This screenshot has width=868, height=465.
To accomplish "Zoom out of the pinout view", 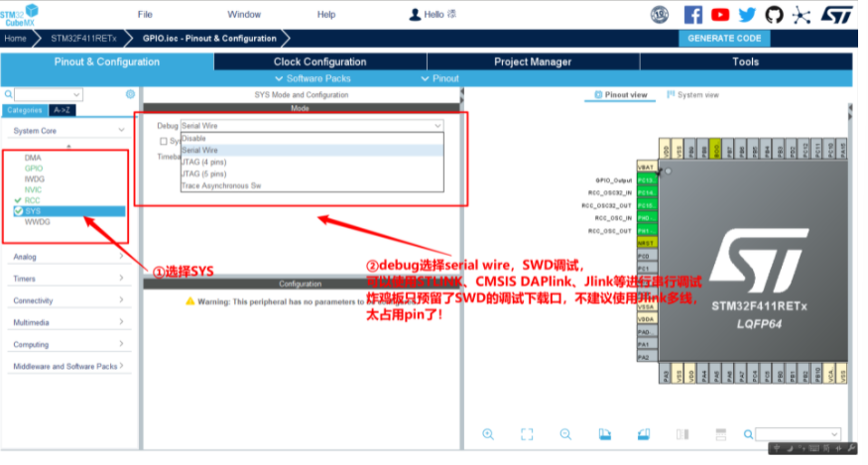I will [x=565, y=434].
